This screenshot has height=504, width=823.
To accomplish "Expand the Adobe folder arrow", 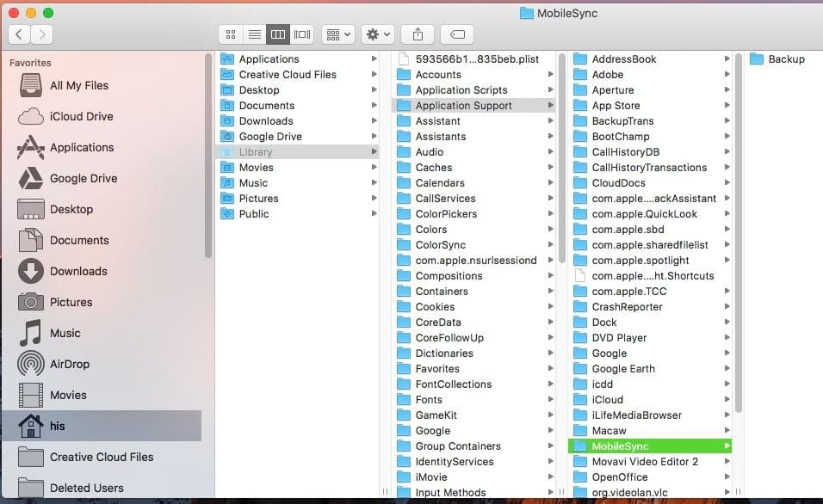I will (x=727, y=75).
